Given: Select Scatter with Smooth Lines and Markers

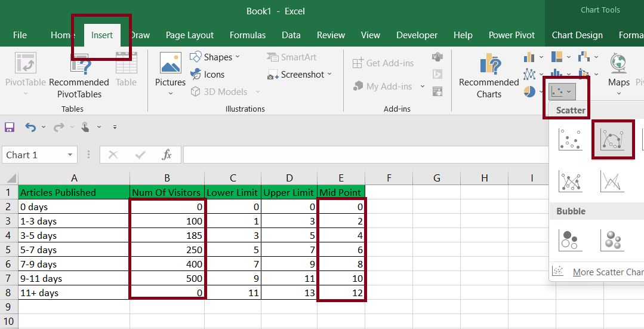Looking at the screenshot, I should tap(612, 139).
